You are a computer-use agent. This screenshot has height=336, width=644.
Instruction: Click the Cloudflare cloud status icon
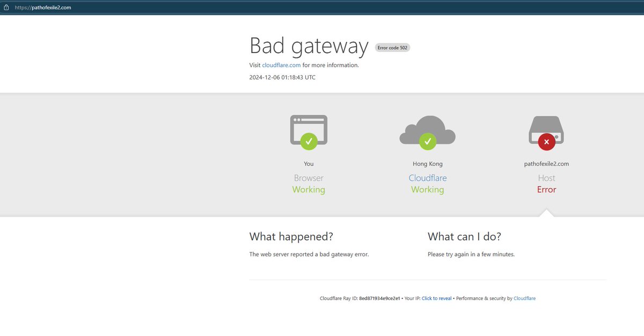(428, 132)
